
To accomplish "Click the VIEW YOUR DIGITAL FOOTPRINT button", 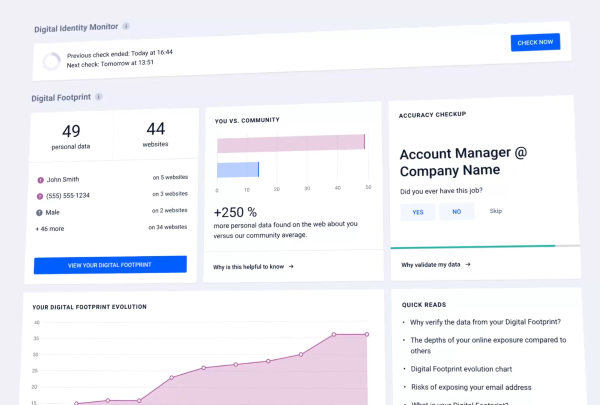I will click(110, 265).
